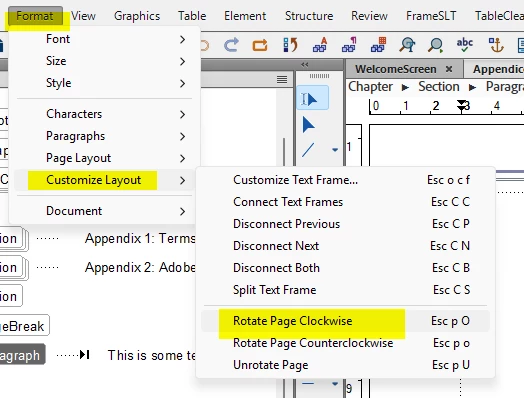Open the Review menu
Image resolution: width=524 pixels, height=398 pixels.
(369, 16)
